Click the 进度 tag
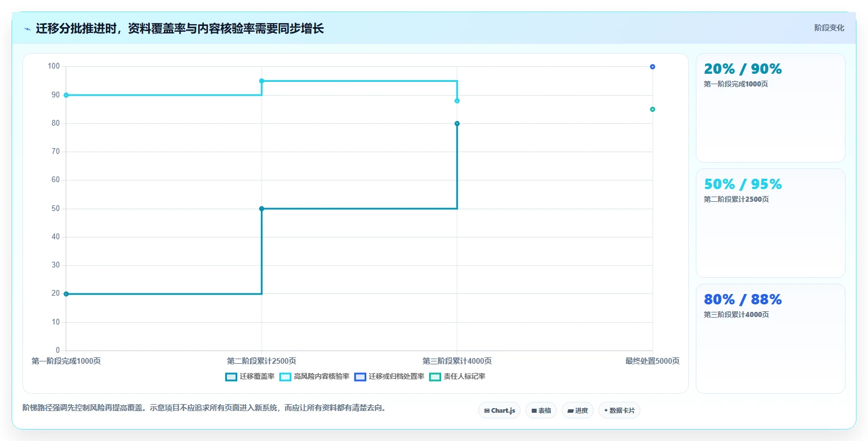Viewport: 868px width, 441px height. [578, 410]
